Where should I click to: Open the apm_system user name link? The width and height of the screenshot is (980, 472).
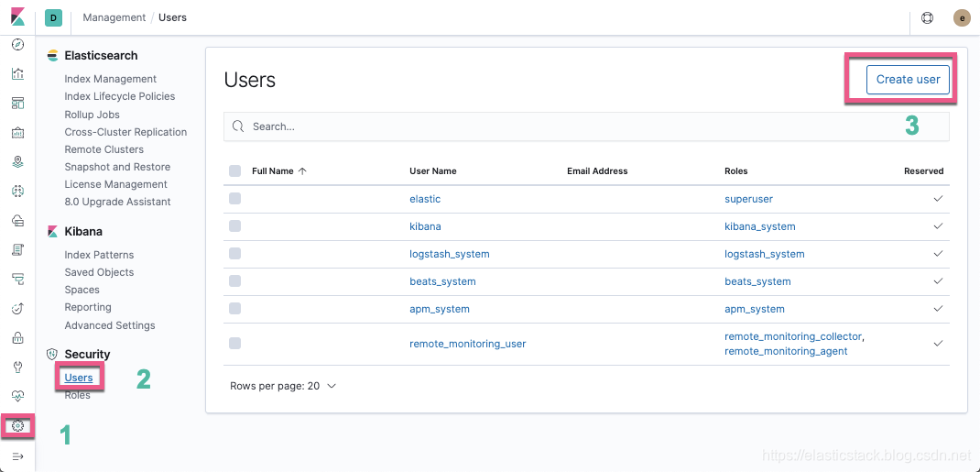click(440, 309)
